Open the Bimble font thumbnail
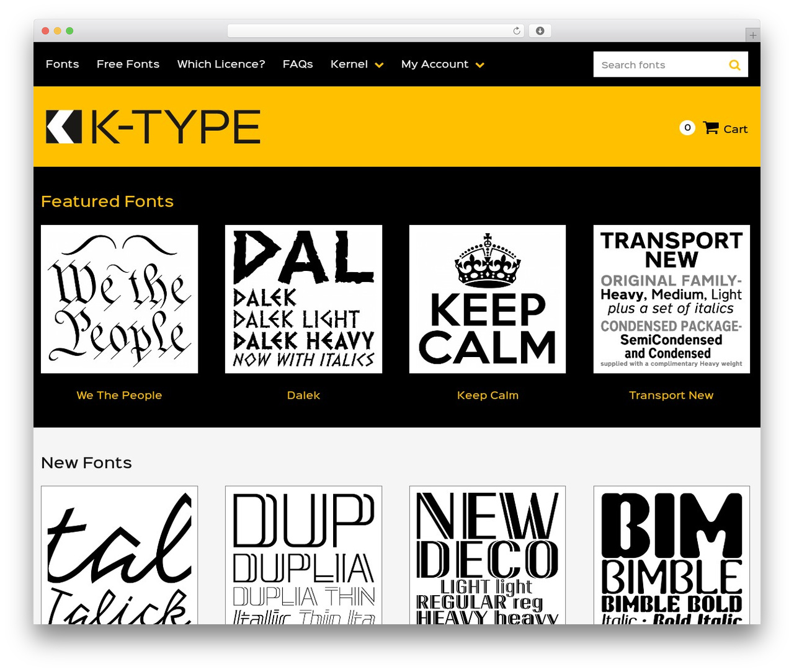The height and width of the screenshot is (672, 794). pyautogui.click(x=672, y=555)
